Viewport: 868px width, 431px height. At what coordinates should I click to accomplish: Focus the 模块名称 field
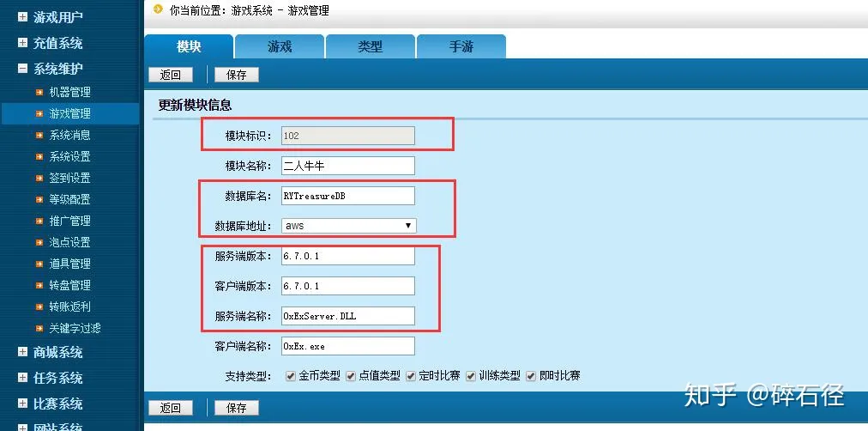(x=348, y=166)
